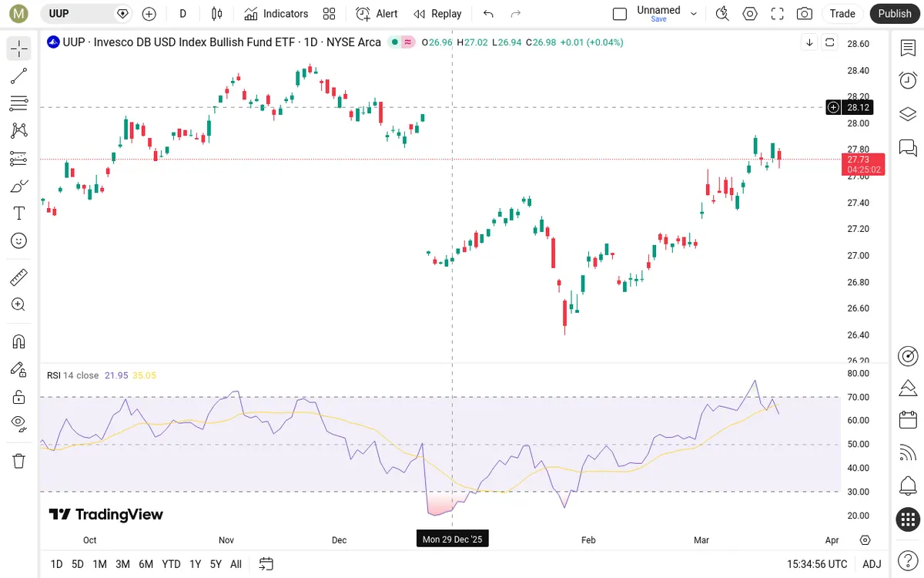This screenshot has width=924, height=578.
Task: Switch range to 5D
Action: pos(78,564)
